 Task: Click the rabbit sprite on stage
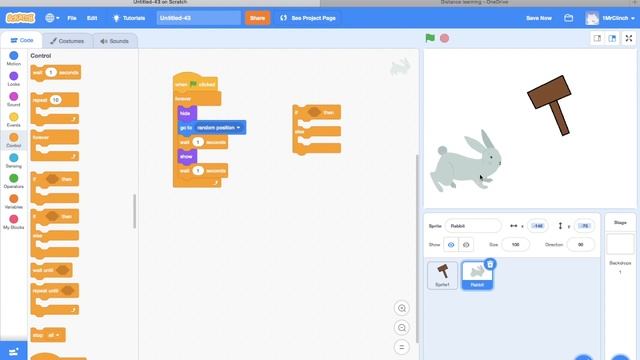coord(465,162)
